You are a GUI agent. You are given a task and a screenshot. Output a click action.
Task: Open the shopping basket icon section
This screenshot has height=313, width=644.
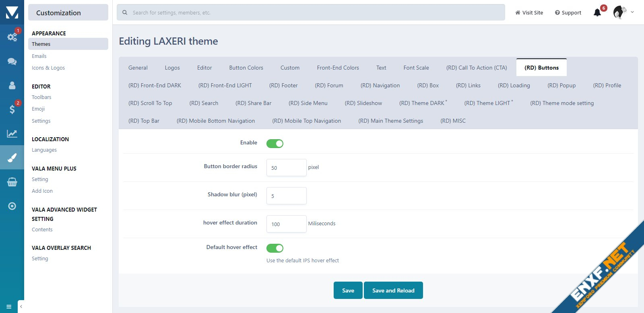(x=12, y=182)
